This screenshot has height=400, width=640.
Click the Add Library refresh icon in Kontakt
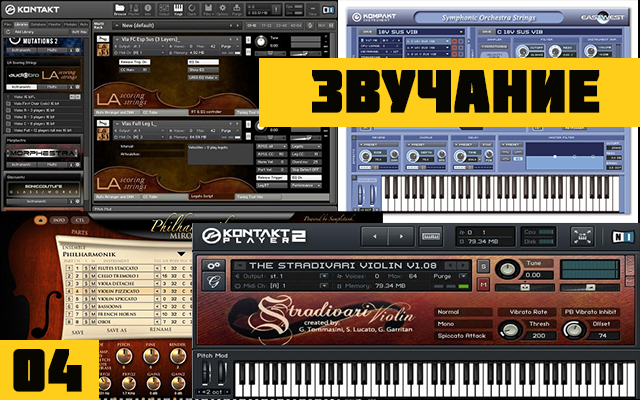coord(9,31)
